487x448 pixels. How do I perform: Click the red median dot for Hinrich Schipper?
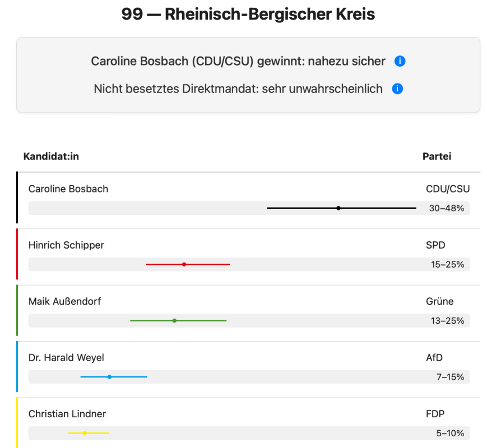[184, 264]
